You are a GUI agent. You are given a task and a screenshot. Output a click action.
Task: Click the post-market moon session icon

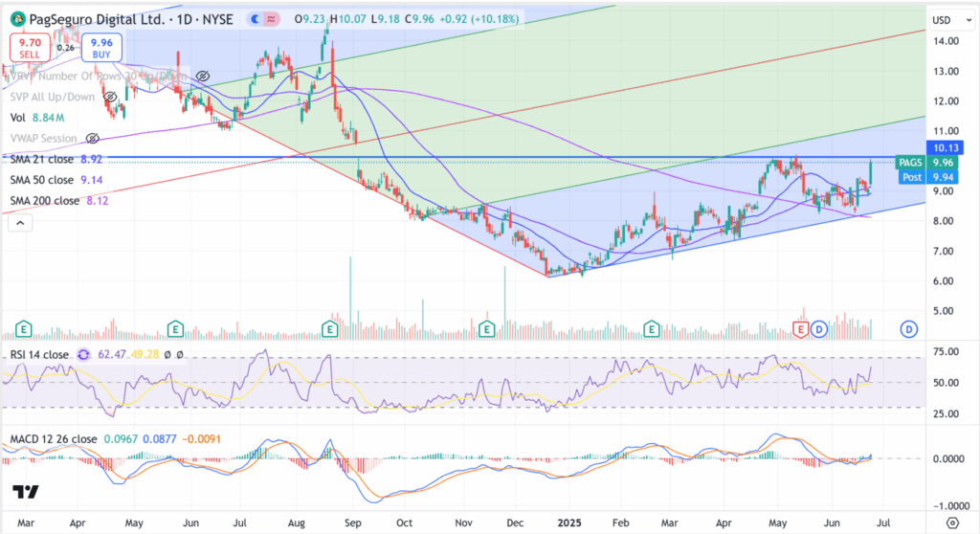coord(255,19)
